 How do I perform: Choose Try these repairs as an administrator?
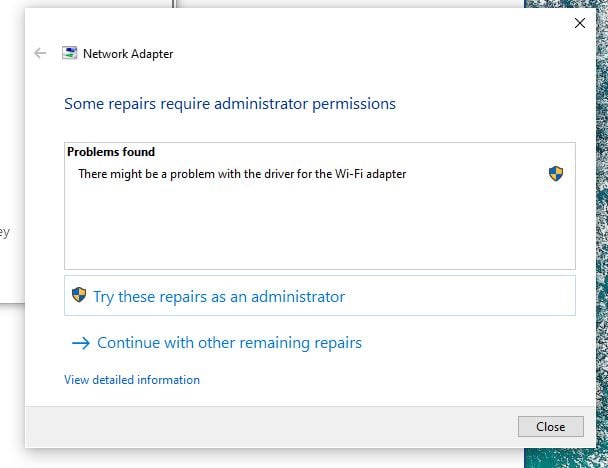218,297
